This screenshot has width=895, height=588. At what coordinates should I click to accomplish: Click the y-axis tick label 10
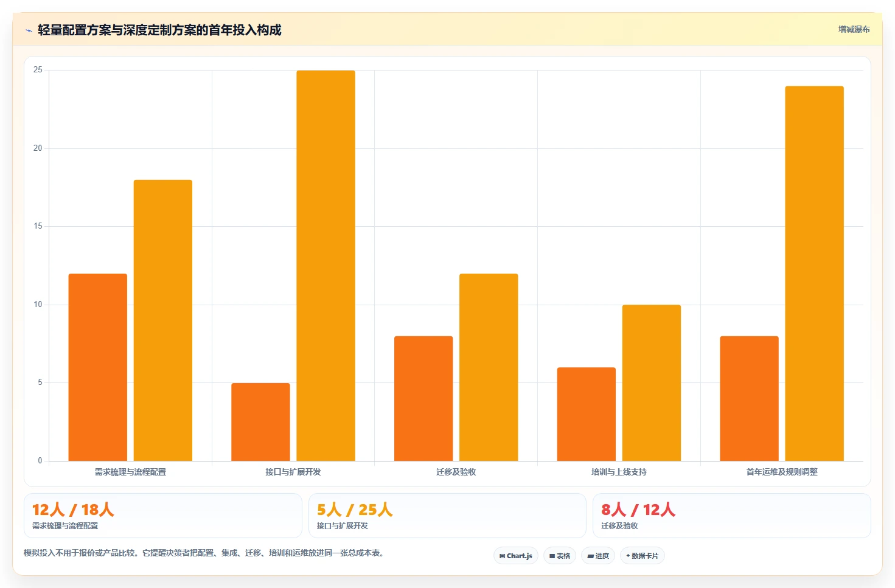38,305
